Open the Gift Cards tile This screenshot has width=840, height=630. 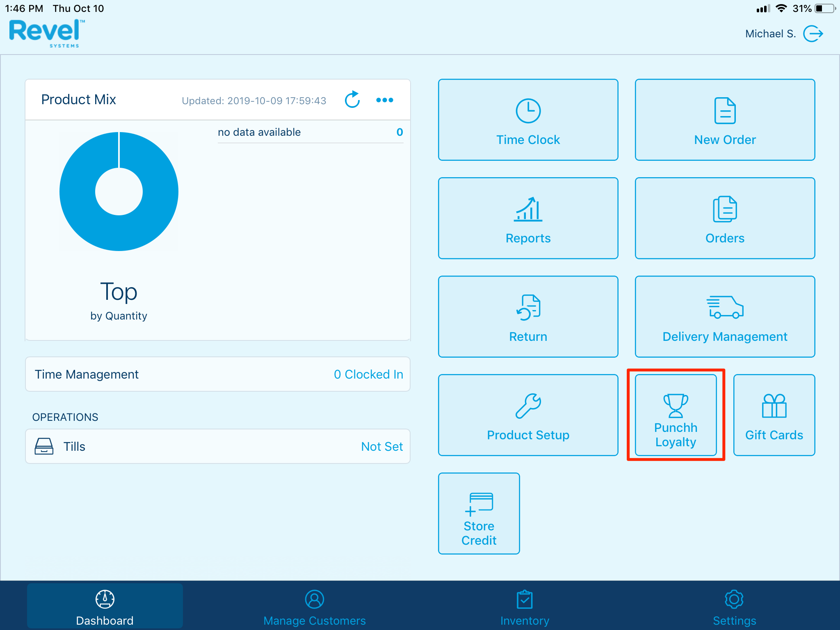774,415
